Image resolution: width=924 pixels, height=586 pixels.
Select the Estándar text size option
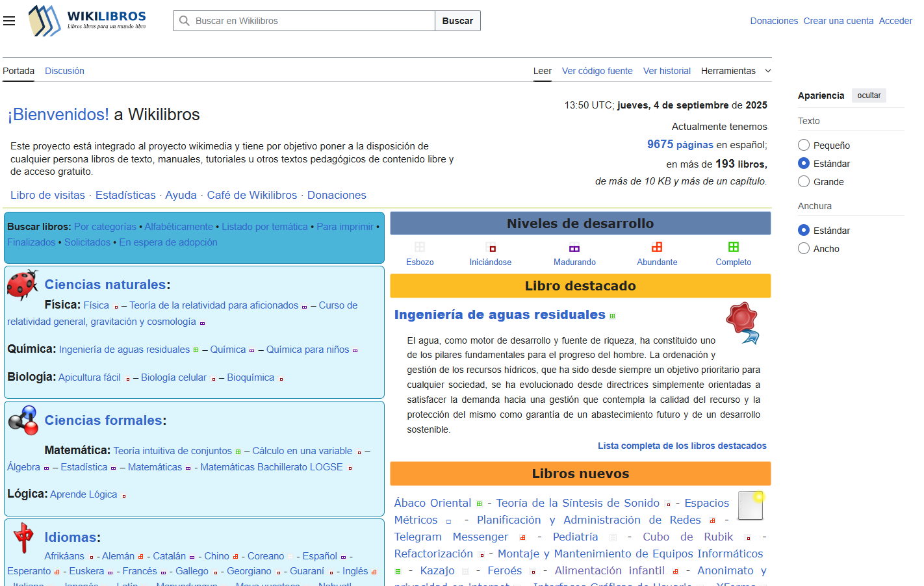804,163
